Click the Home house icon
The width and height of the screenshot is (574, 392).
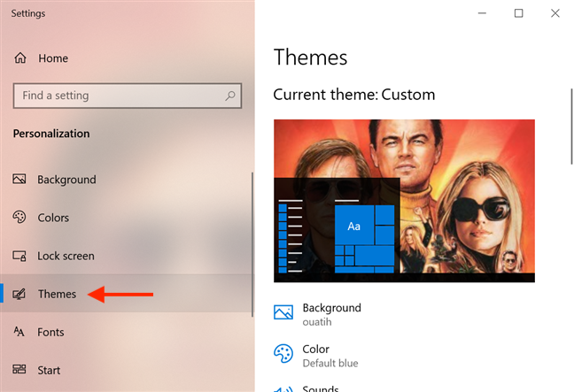[x=20, y=58]
